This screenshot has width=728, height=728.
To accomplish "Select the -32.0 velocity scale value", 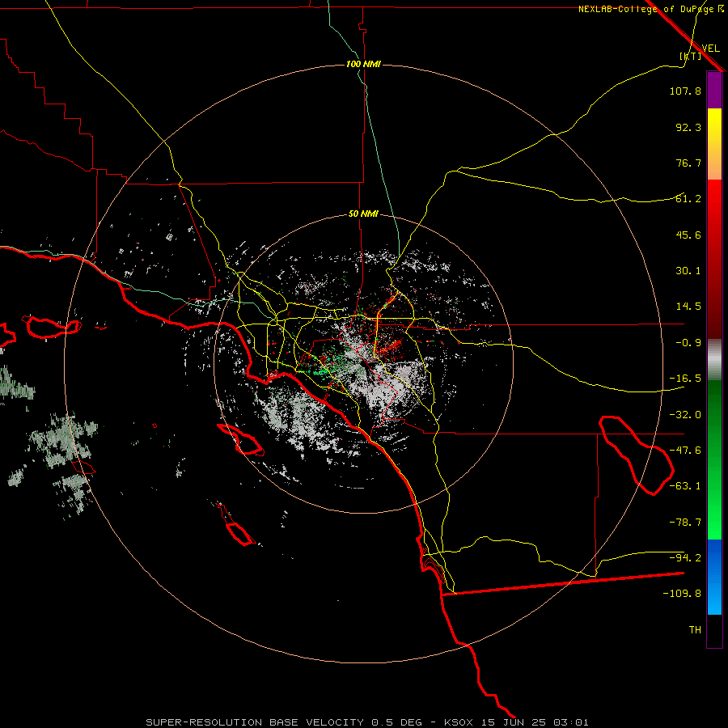I will pos(685,415).
